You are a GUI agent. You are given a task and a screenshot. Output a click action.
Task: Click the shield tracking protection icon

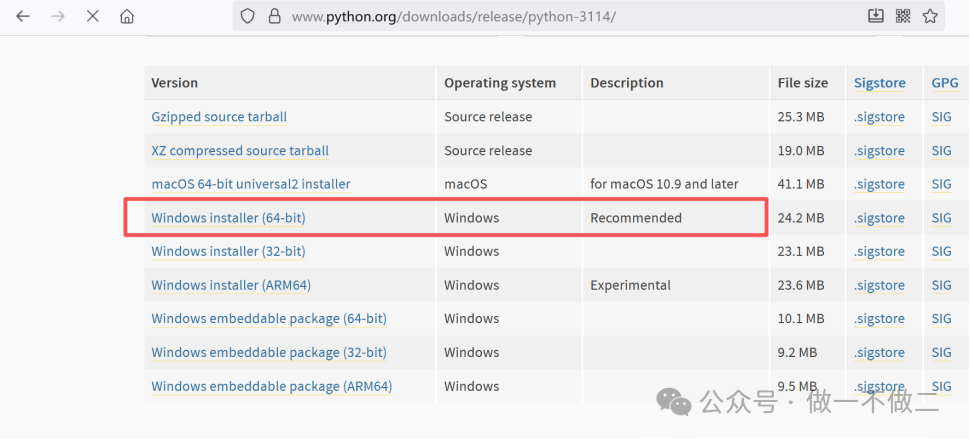point(247,17)
